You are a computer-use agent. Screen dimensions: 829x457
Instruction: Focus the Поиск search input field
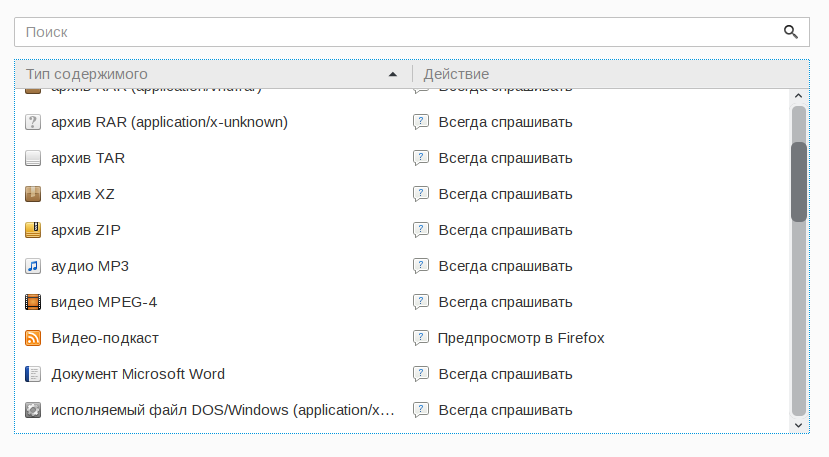(x=411, y=32)
